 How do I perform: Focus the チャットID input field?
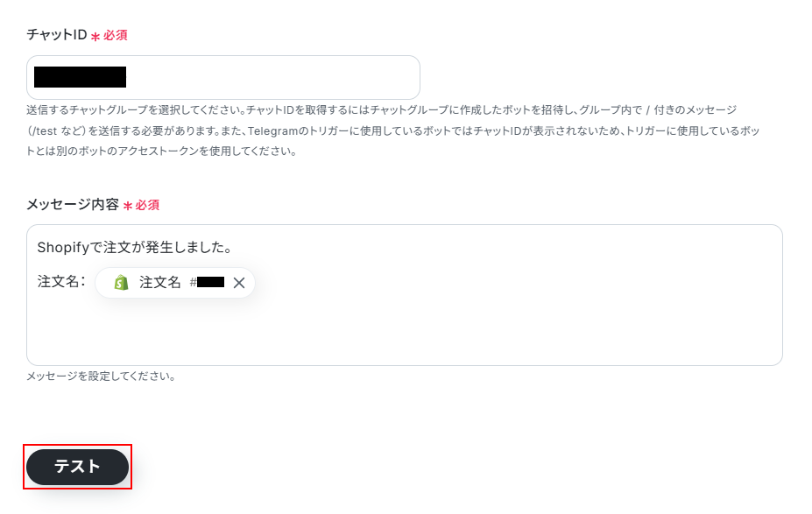pos(263,78)
